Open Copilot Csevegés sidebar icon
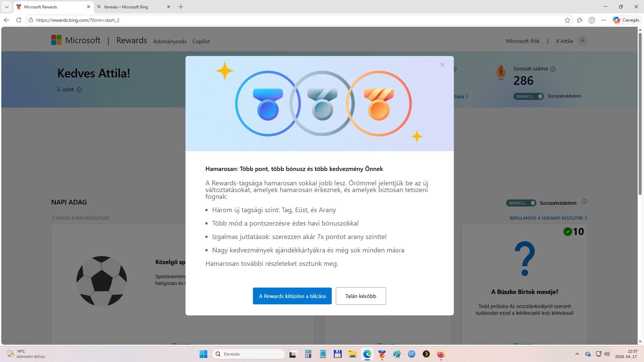 point(626,20)
